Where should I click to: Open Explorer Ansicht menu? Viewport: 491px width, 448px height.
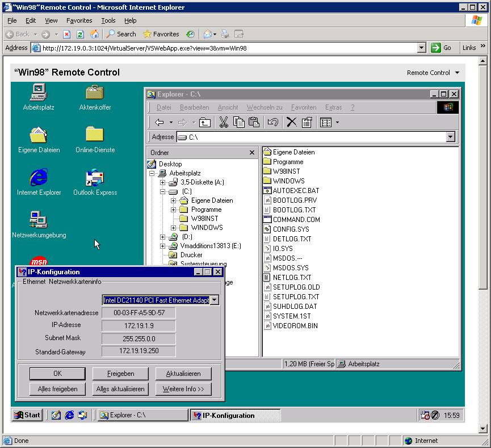pos(228,107)
